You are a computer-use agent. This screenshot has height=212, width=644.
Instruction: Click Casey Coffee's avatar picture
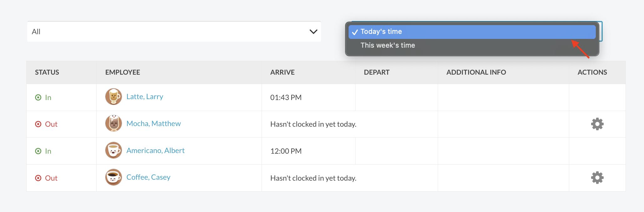coord(114,178)
